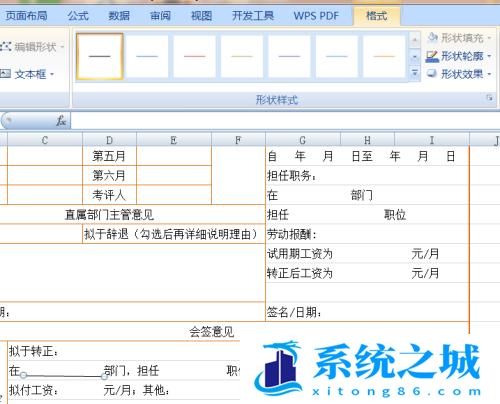Image resolution: width=500 pixels, height=404 pixels.
Task: Expand the 编辑形状 dropdown arrow
Action: tap(62, 47)
